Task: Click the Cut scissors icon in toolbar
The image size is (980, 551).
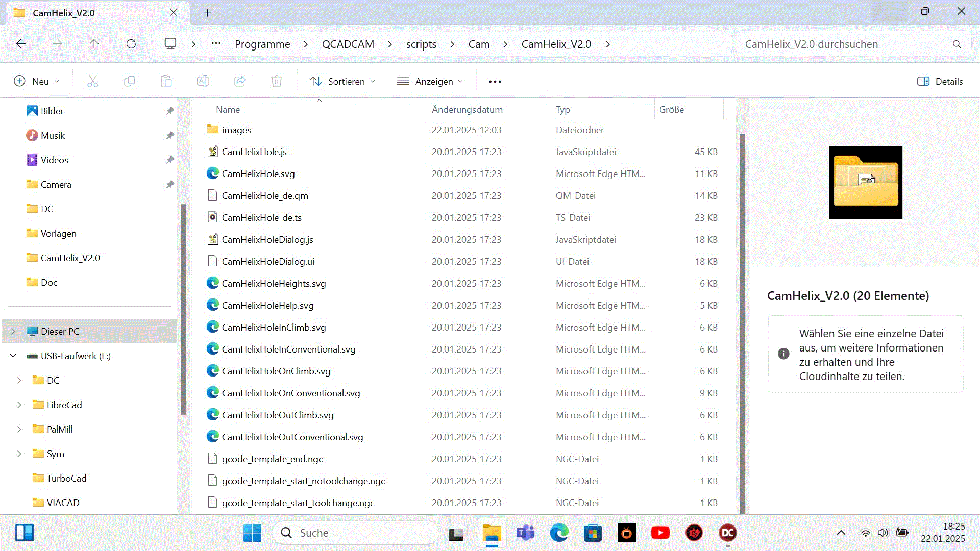Action: 92,81
